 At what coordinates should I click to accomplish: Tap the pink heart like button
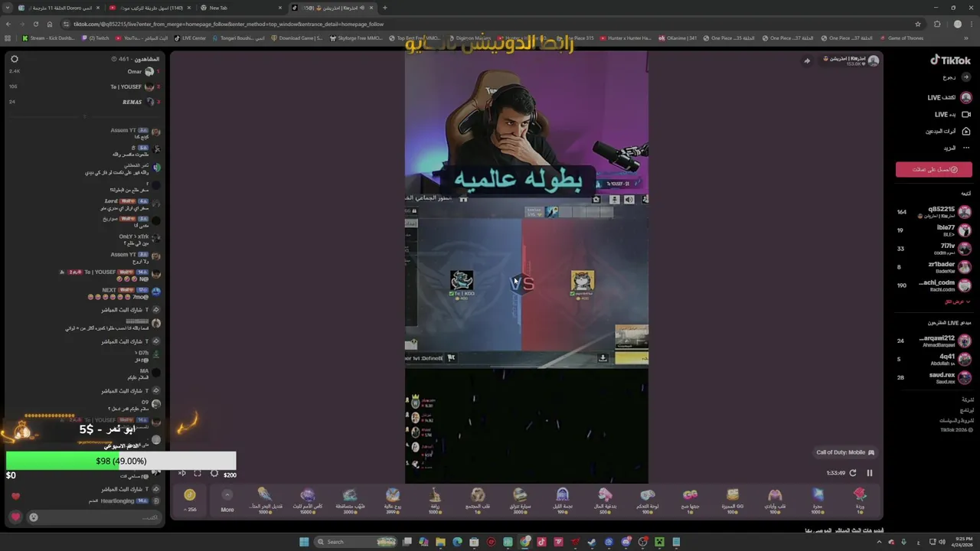pyautogui.click(x=15, y=517)
